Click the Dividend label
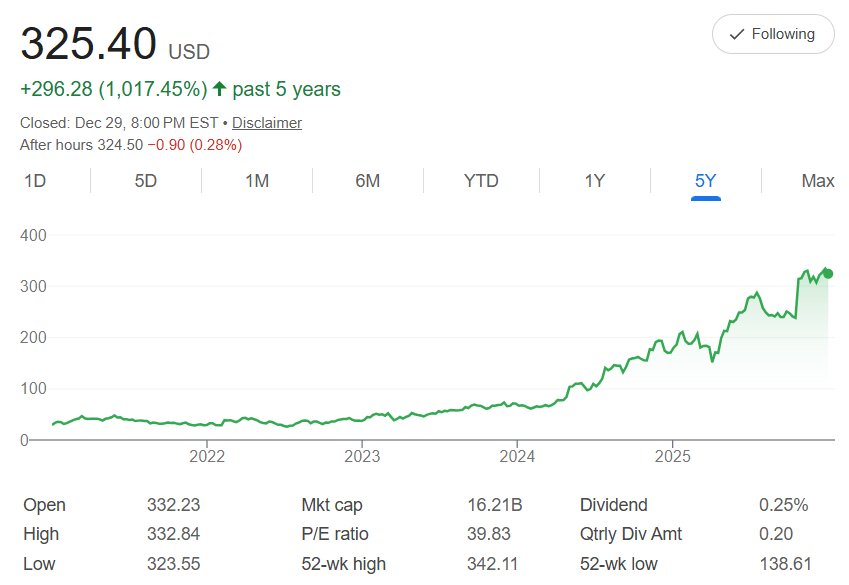Viewport: 849px width, 585px height. (614, 505)
